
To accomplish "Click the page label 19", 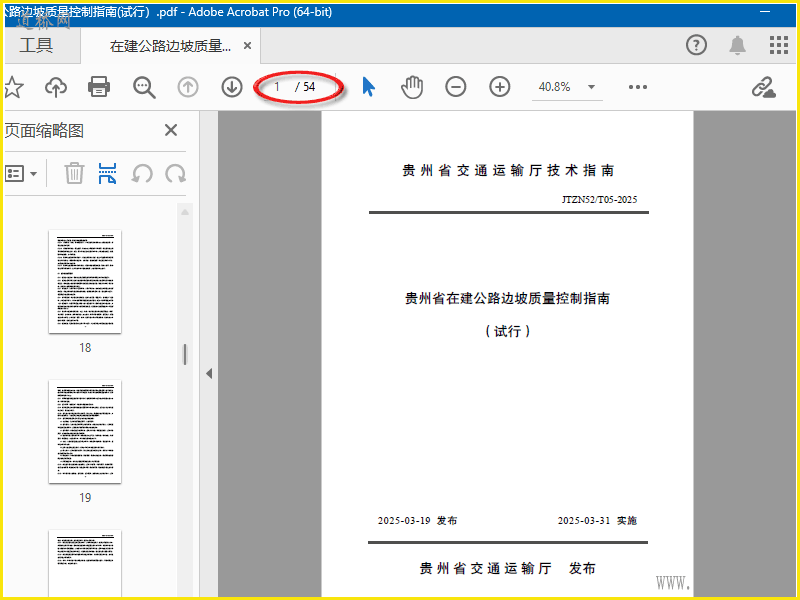I will pos(85,498).
